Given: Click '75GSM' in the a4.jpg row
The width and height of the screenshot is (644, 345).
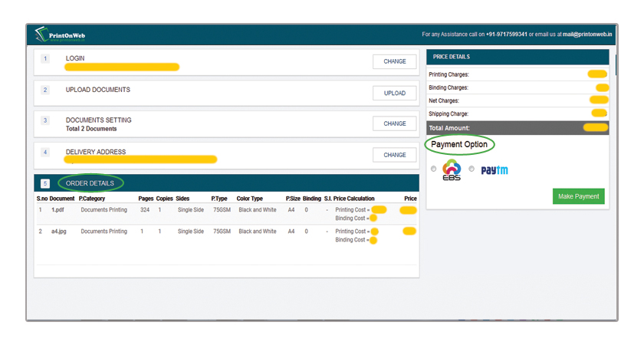Looking at the screenshot, I should [x=222, y=232].
